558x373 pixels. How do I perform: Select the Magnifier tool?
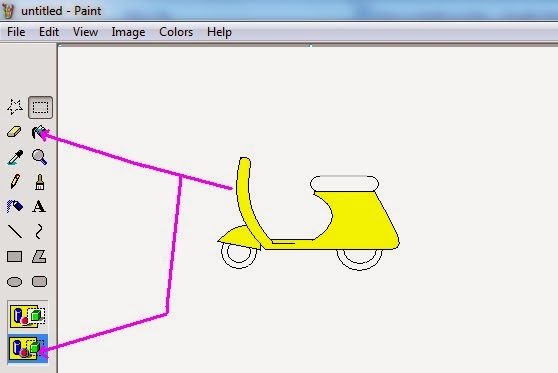coord(39,157)
